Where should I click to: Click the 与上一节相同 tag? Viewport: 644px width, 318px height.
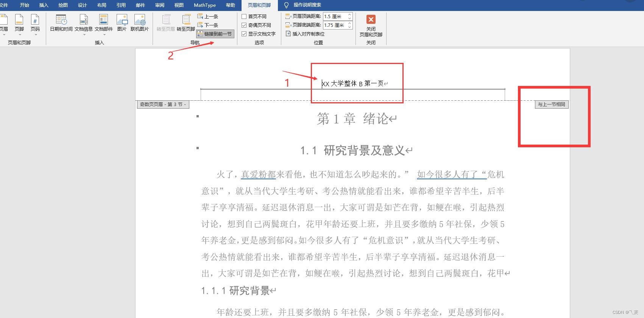coord(552,104)
